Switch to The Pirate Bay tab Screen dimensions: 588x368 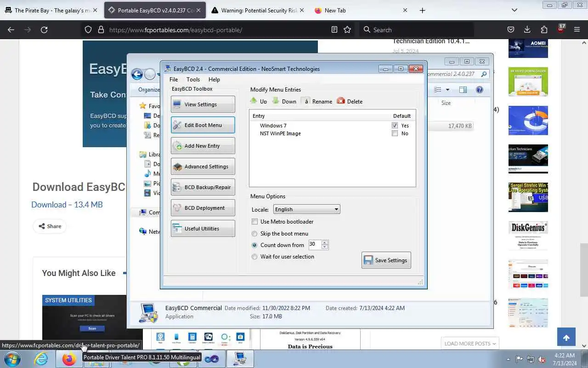tap(51, 10)
